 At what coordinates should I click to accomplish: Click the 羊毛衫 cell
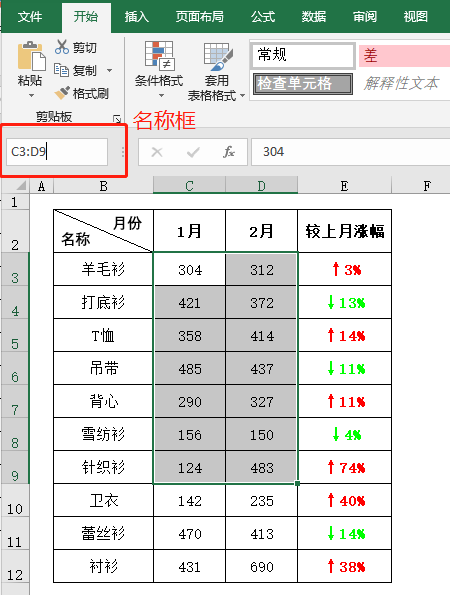[x=103, y=269]
